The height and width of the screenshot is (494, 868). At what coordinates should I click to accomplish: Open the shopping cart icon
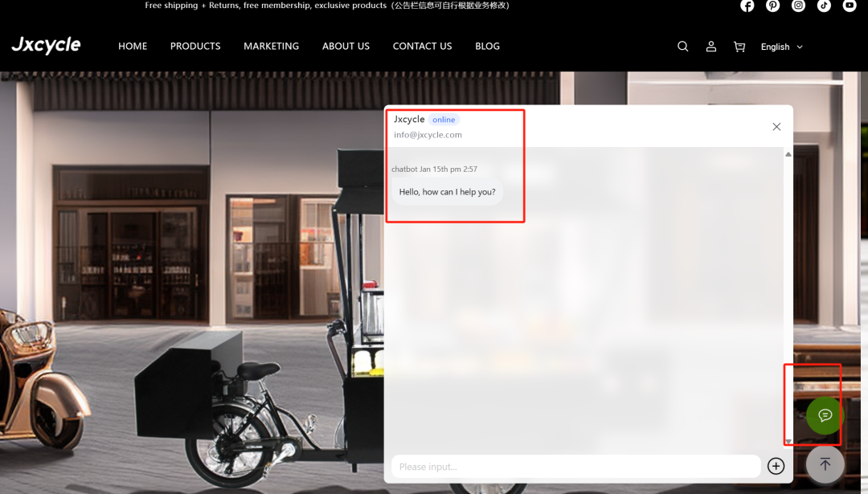click(739, 47)
